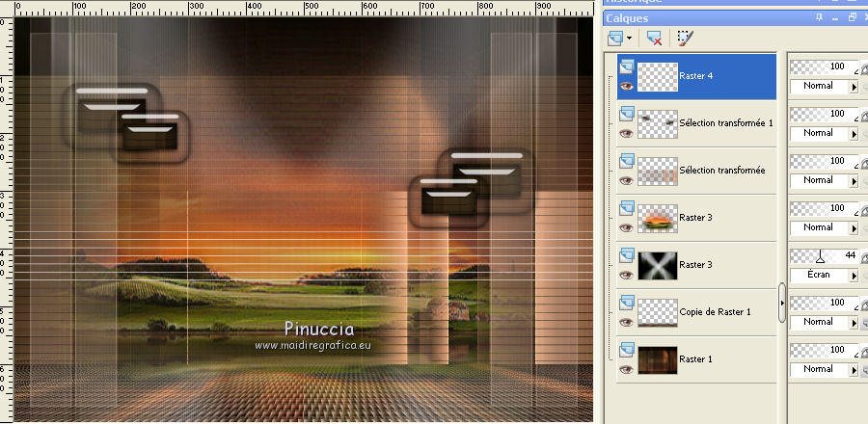868x424 pixels.
Task: Click the horizontal ruler above canvas
Action: click(x=302, y=8)
